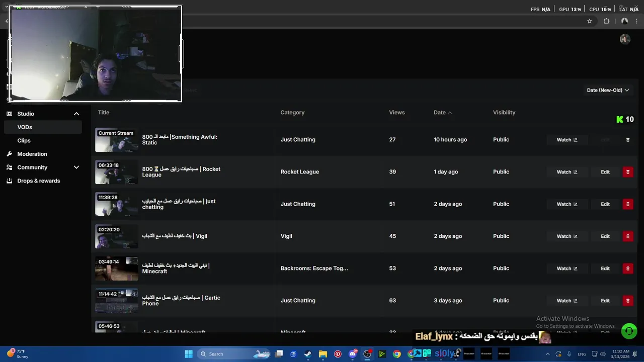Watch the Backrooms VOD

click(x=567, y=268)
